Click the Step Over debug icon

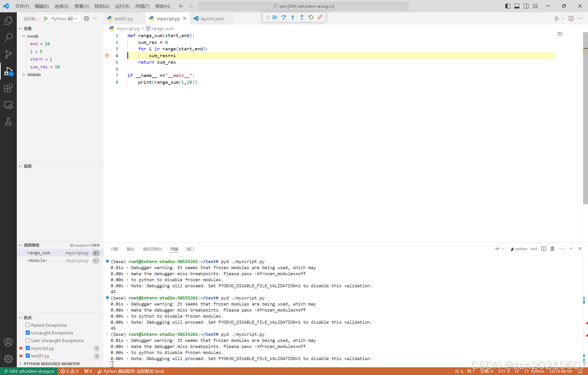coord(284,17)
